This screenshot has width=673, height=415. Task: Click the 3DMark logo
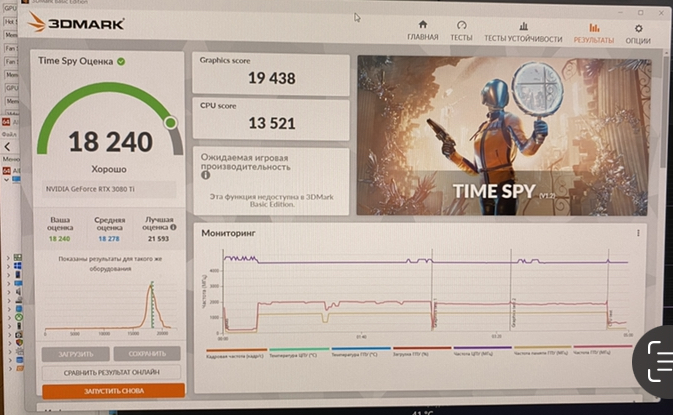coord(76,22)
